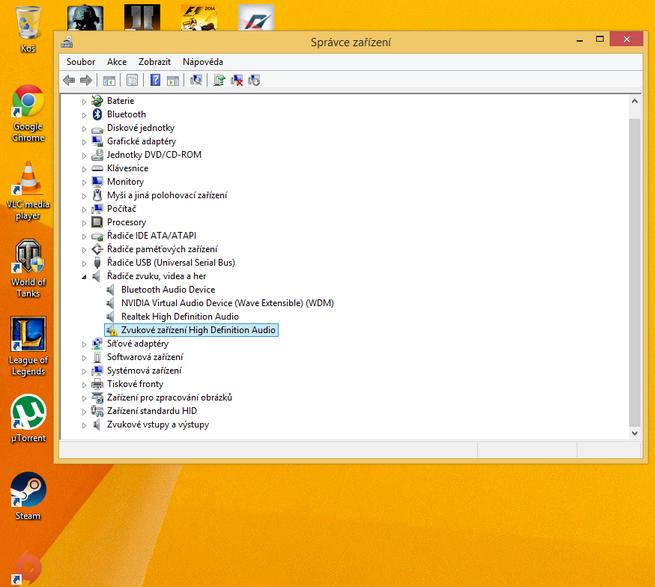Screen dimensions: 655x587
Task: Click the Back arrow toolbar icon
Action: click(x=69, y=80)
